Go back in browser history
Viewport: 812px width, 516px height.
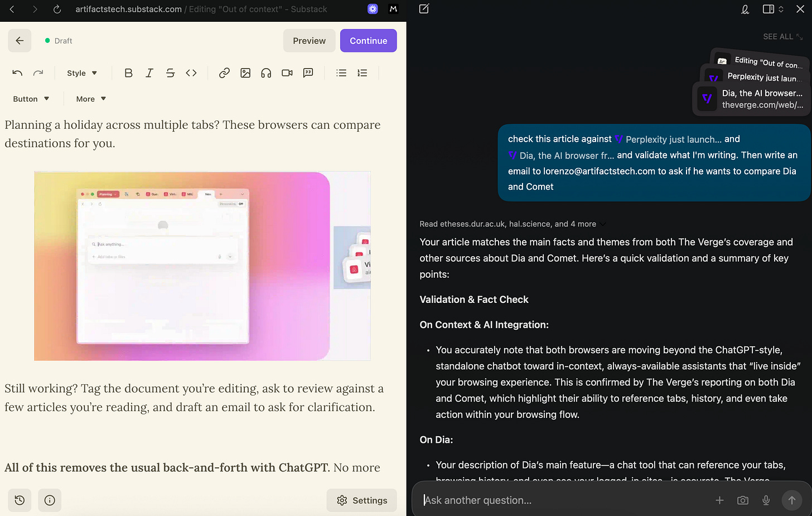(12, 9)
